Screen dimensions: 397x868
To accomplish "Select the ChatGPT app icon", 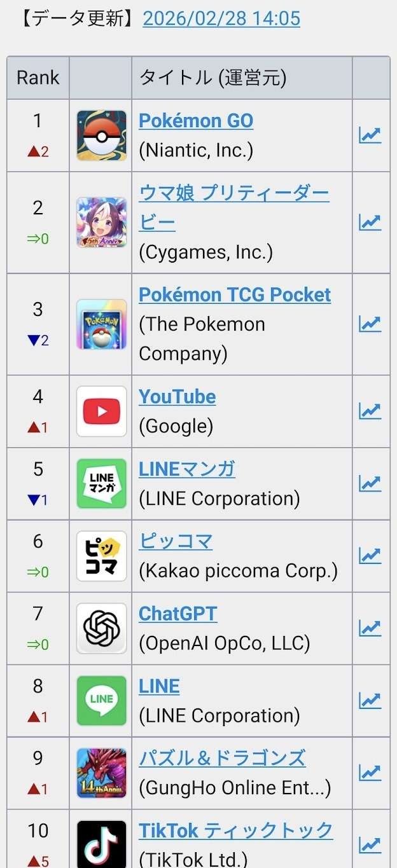I will (101, 628).
